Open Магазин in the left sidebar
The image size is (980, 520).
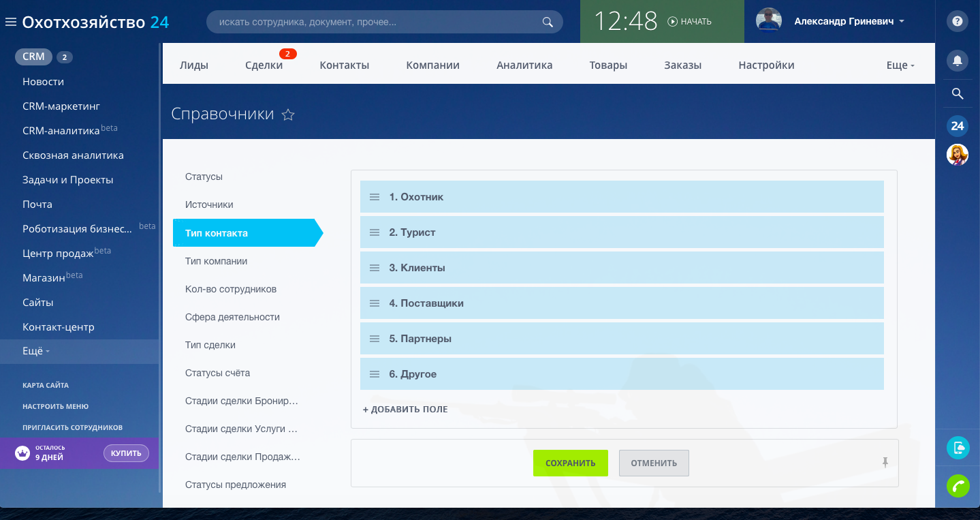(44, 278)
